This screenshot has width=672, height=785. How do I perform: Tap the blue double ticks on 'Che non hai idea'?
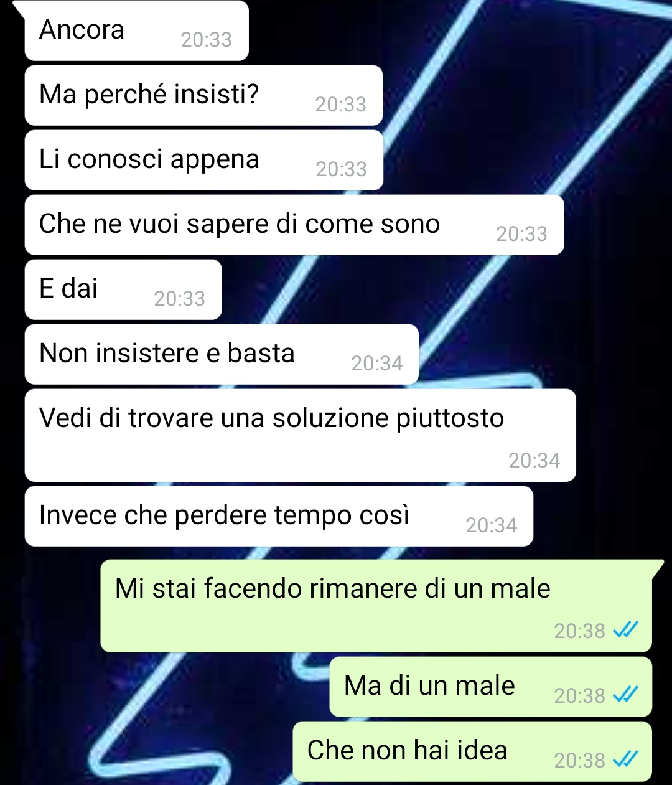pyautogui.click(x=625, y=760)
